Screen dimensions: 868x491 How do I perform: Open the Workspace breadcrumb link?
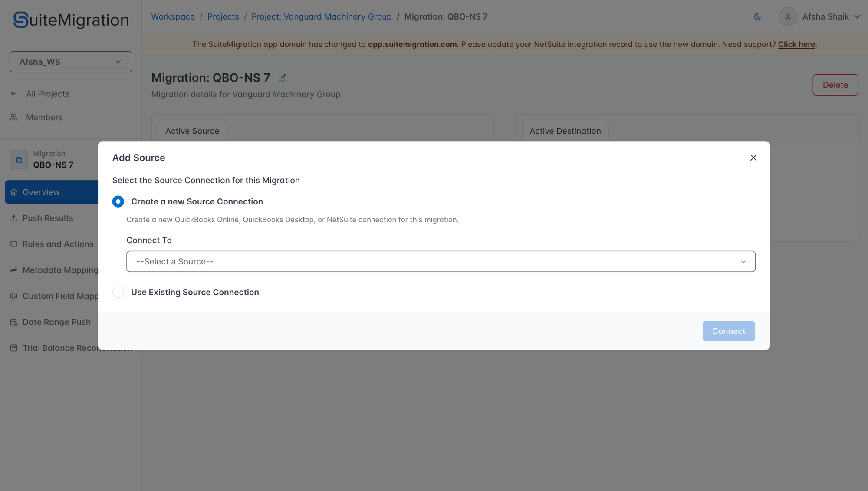coord(173,16)
